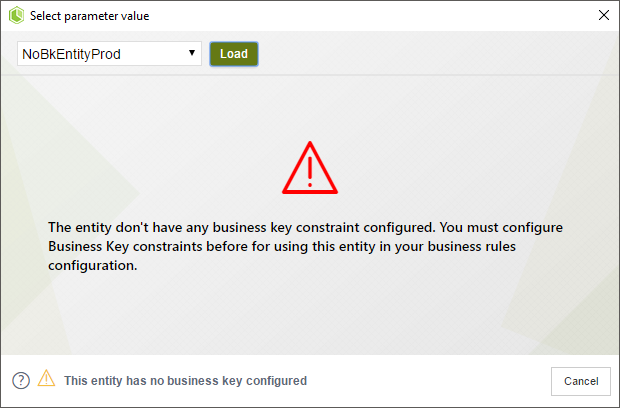Expand the entity list dropdown arrow

coord(192,53)
